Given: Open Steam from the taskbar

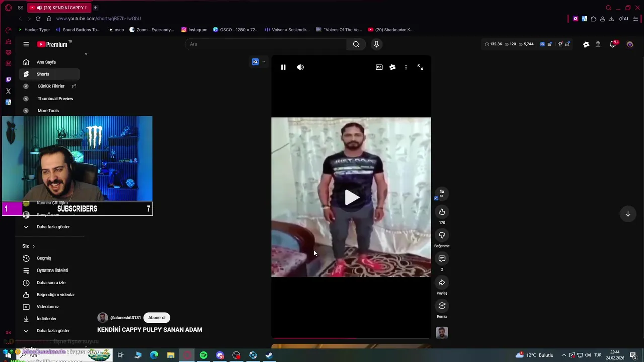Looking at the screenshot, I should tap(269, 355).
